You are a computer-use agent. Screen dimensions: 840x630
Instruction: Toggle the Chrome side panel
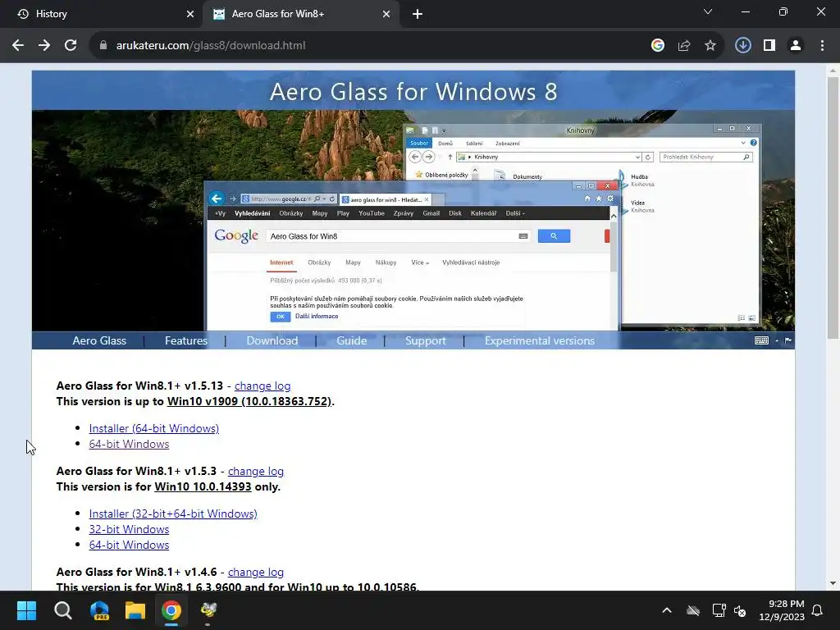pos(769,46)
